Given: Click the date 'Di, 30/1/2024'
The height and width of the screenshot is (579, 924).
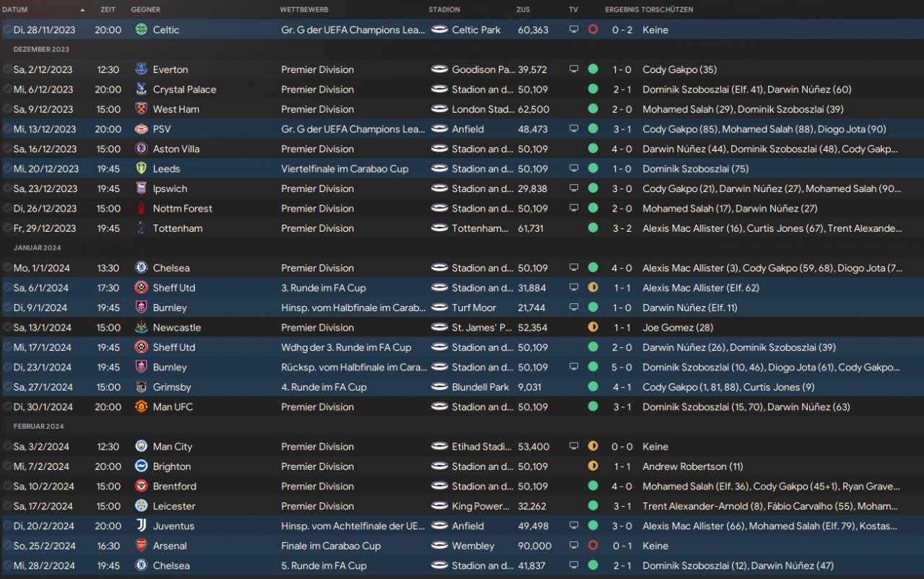Looking at the screenshot, I should click(42, 407).
